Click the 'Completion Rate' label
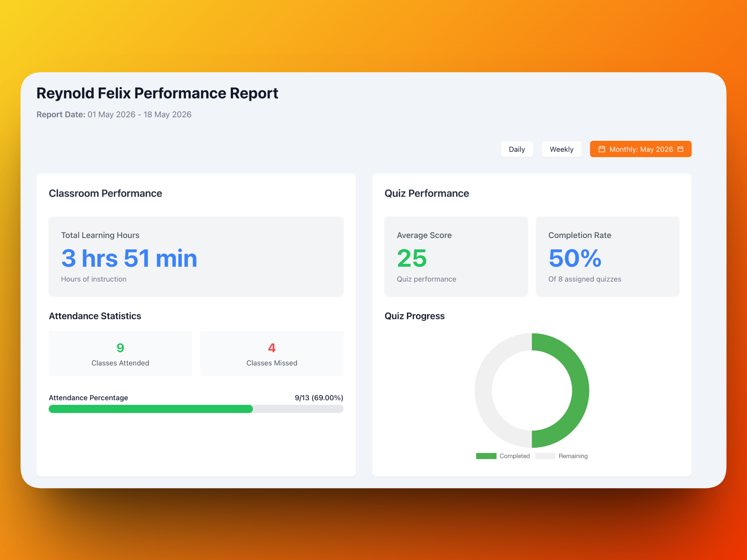This screenshot has height=560, width=747. (x=580, y=235)
